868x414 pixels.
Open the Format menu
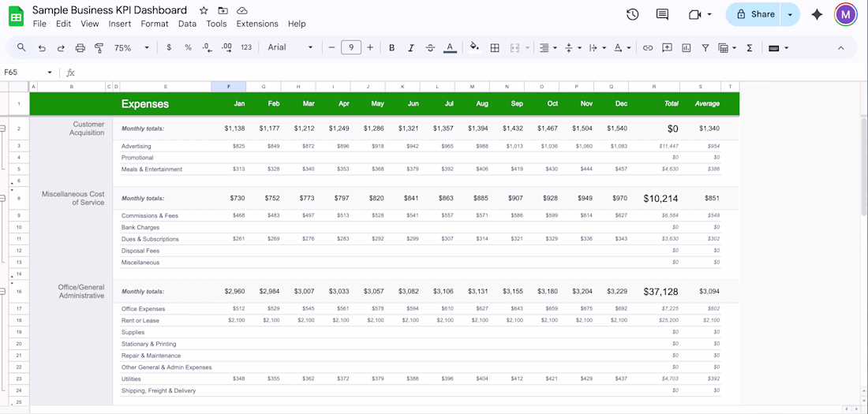point(155,24)
